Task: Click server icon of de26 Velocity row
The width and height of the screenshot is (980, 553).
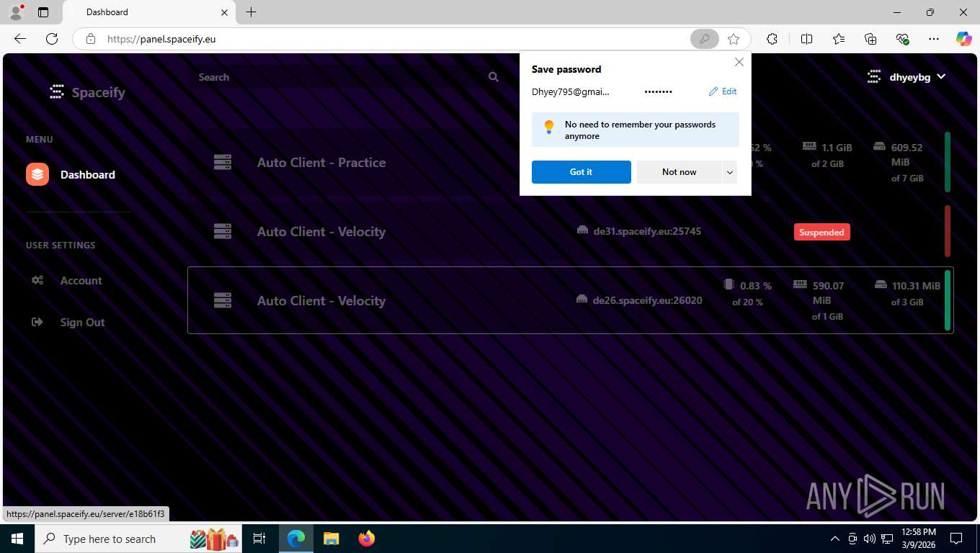Action: pyautogui.click(x=223, y=300)
